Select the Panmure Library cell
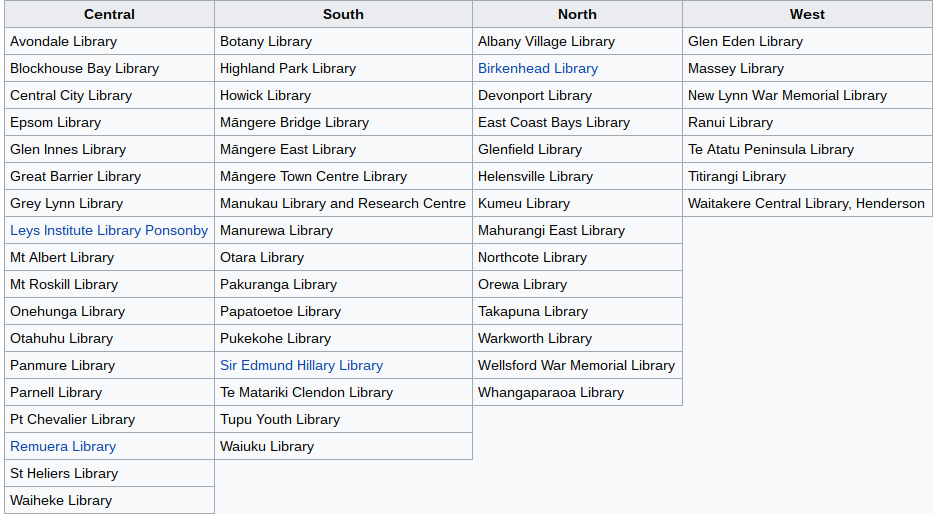This screenshot has width=935, height=514. 109,366
